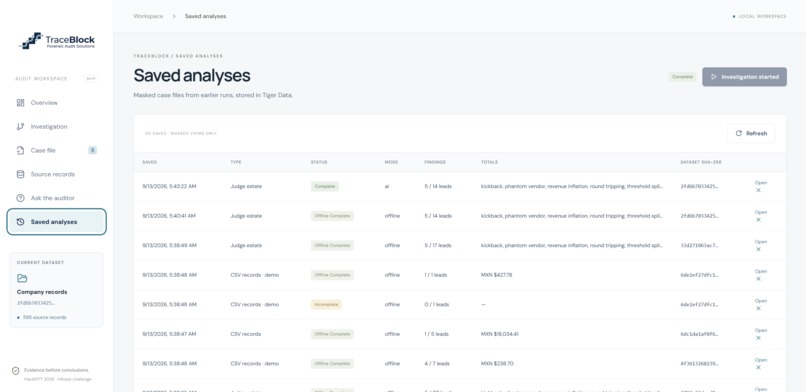
Task: Click the Ask the auditor question icon
Action: [21, 198]
